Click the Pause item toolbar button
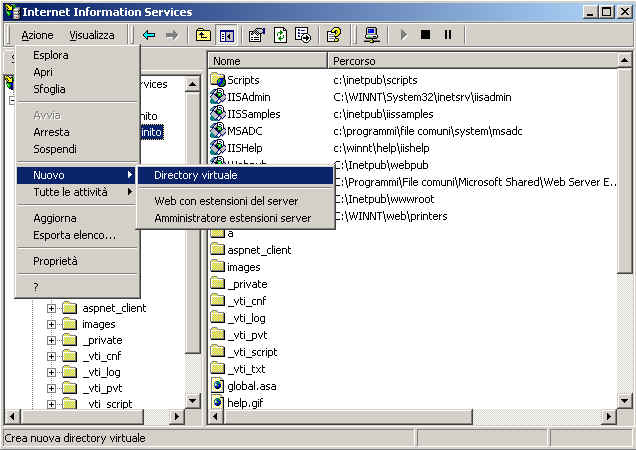This screenshot has height=450, width=636. point(448,34)
